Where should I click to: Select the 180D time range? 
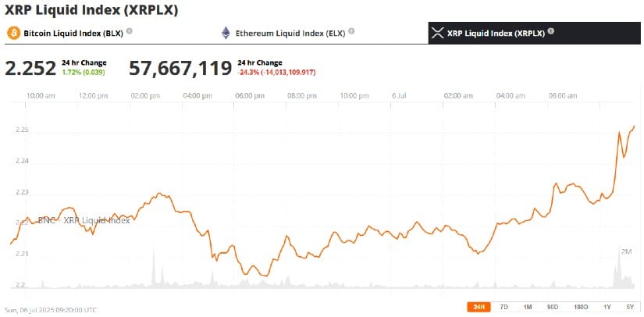click(581, 307)
